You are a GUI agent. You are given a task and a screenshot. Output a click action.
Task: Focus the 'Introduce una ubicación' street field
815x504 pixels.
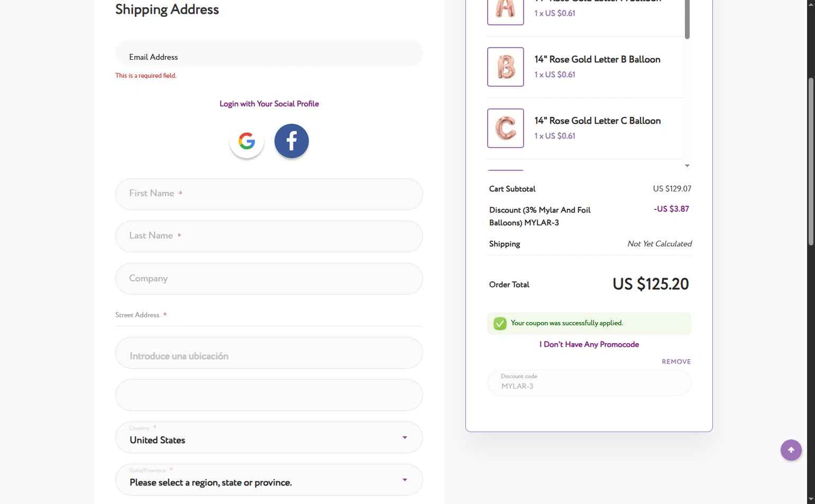coord(269,353)
